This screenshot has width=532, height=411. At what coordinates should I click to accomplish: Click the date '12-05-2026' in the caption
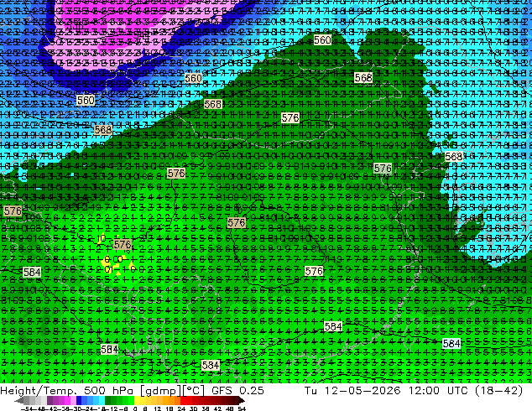[x=362, y=390]
